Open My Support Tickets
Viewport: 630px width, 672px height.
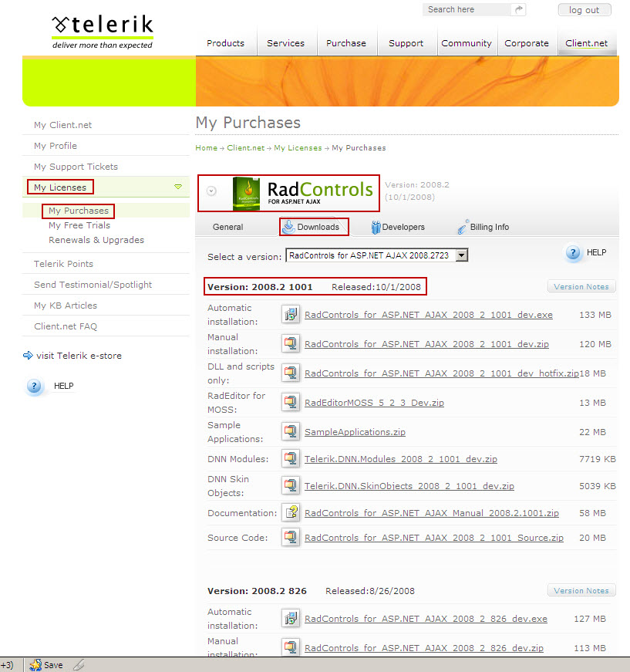click(x=76, y=167)
